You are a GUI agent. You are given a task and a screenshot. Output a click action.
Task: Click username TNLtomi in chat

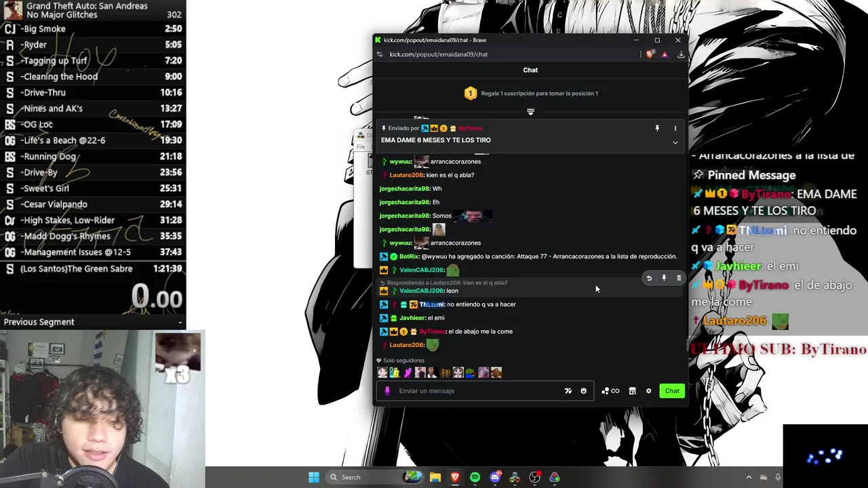coord(431,304)
